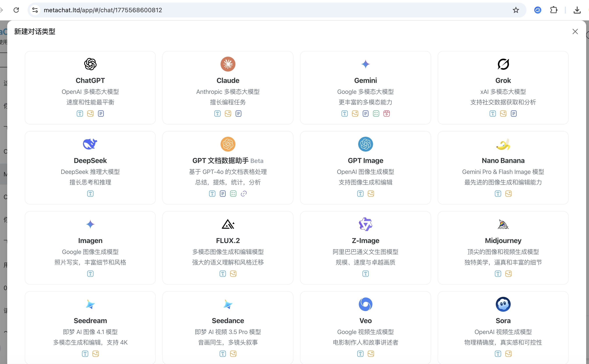Close the 新建对话类型 dialog

575,31
